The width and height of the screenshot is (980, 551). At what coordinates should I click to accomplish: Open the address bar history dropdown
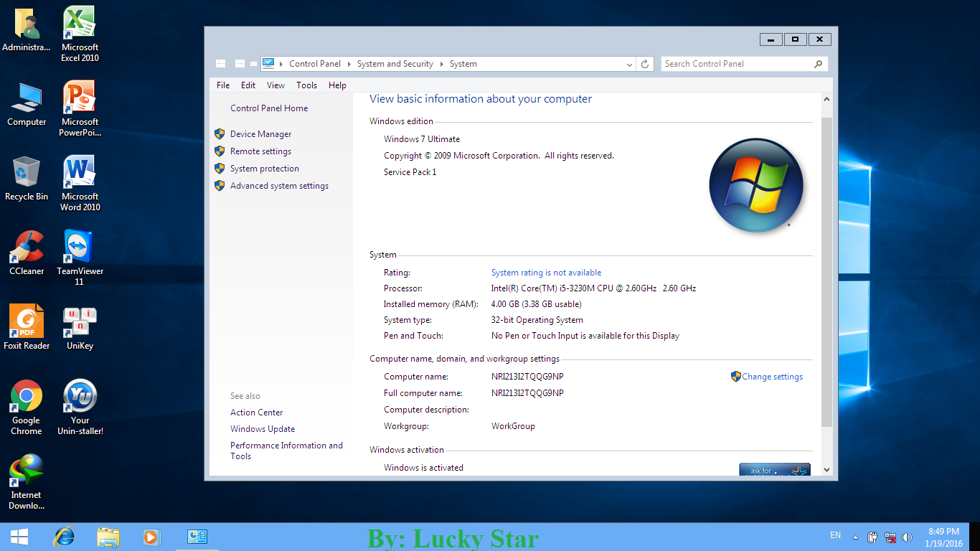pos(629,63)
